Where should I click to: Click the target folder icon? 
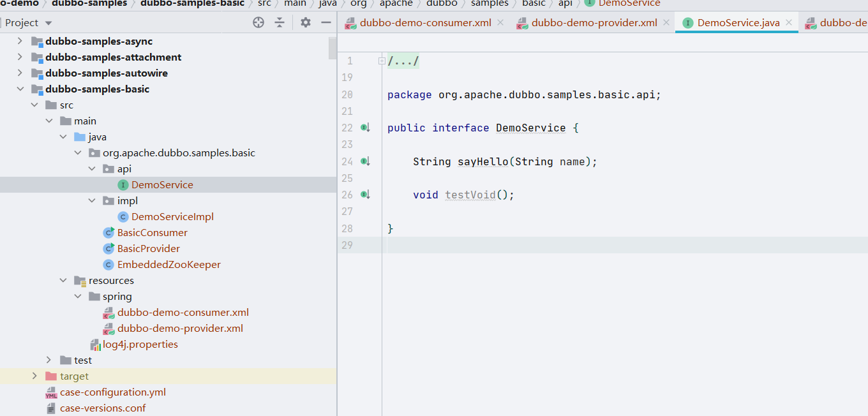pyautogui.click(x=51, y=376)
